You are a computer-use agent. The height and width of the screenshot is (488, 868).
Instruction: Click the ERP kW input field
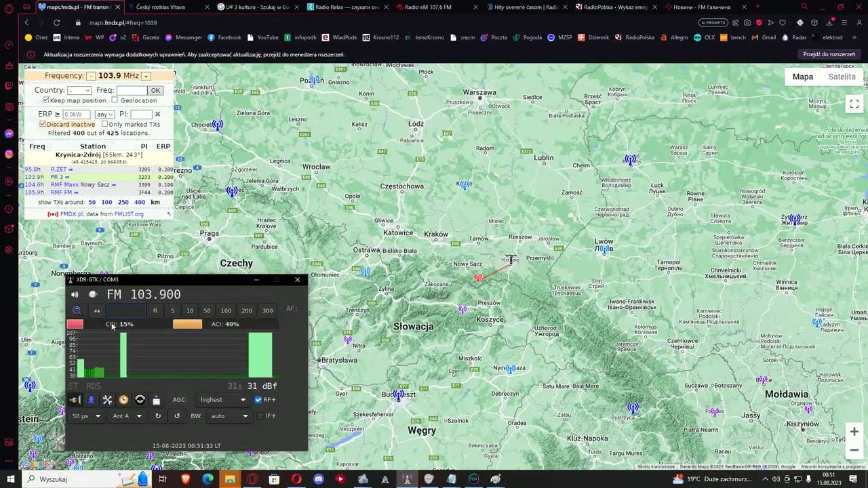76,115
